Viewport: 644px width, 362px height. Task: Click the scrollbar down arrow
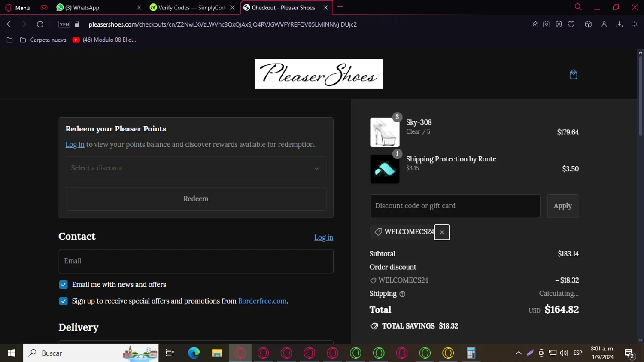641,340
